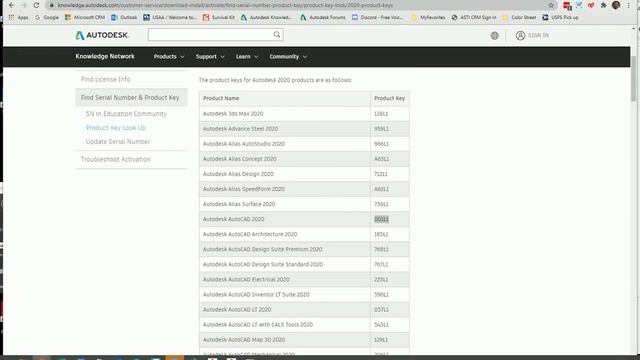
Task: Open the Knowledge Network home link
Action: [105, 56]
